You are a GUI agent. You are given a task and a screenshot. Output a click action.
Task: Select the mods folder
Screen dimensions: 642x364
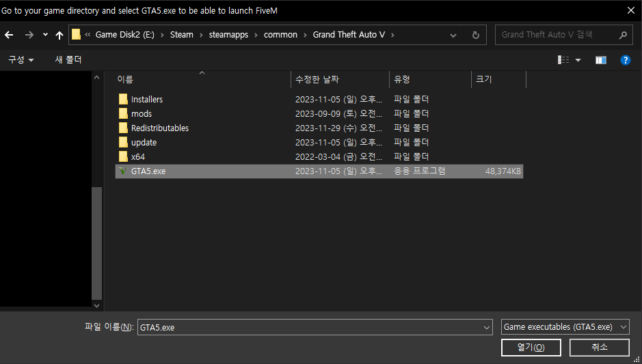142,114
